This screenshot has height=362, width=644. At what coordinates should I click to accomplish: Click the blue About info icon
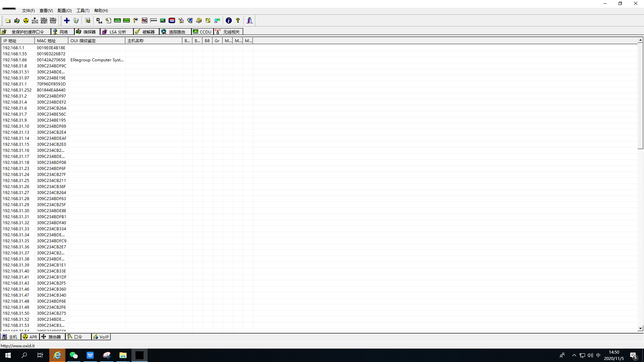point(229,21)
